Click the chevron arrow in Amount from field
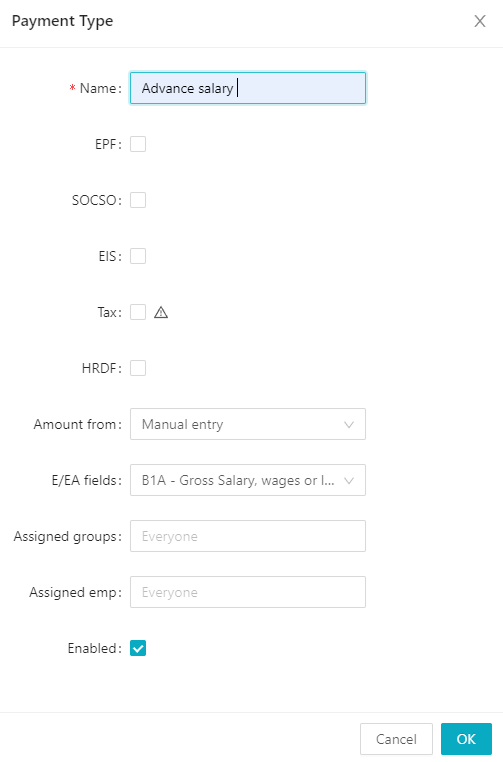The width and height of the screenshot is (503, 762). pos(348,425)
